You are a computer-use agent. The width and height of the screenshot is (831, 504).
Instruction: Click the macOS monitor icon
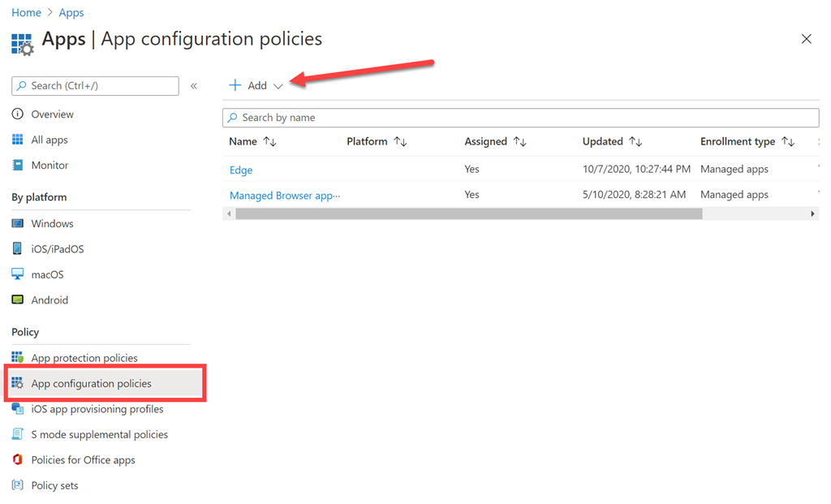(x=18, y=274)
